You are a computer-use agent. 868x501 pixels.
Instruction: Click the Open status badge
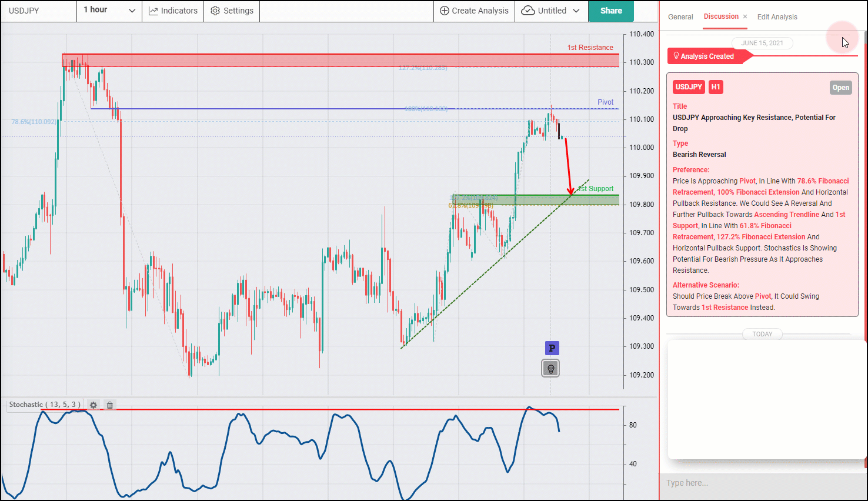pyautogui.click(x=840, y=88)
